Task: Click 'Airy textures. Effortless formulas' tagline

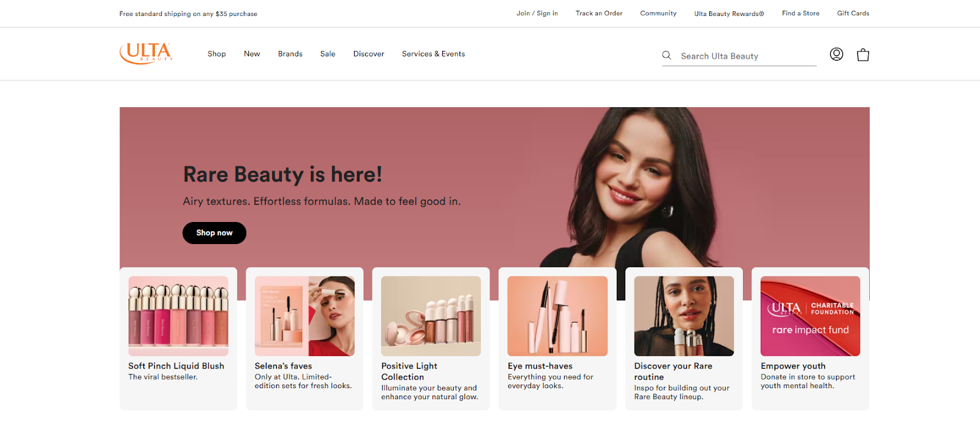Action: click(322, 201)
